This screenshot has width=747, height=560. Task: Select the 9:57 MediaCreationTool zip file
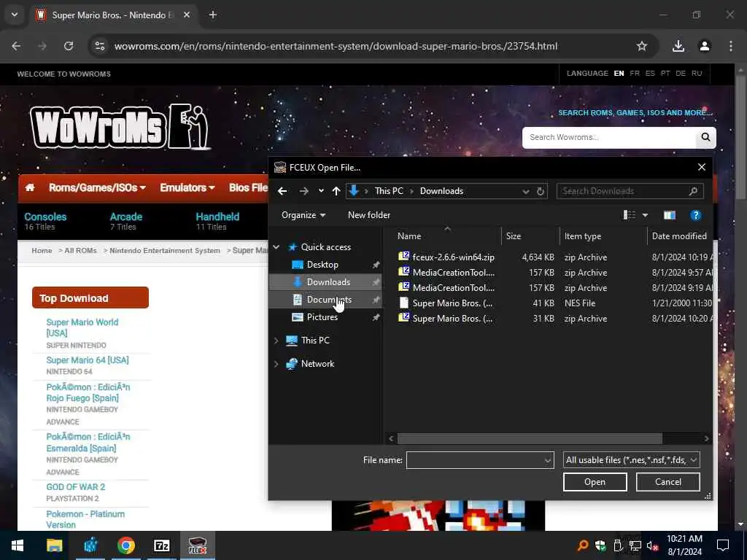[453, 273]
